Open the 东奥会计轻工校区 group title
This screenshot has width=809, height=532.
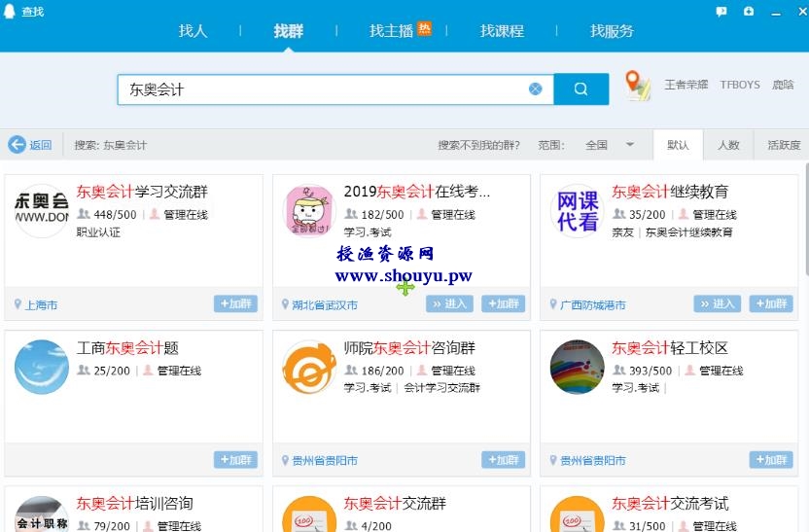tap(670, 348)
